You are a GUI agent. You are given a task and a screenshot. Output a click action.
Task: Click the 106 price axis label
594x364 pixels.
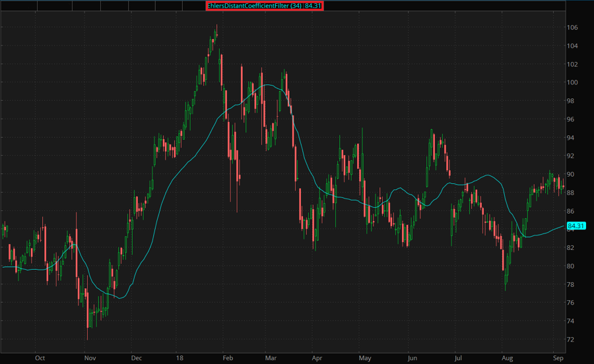click(572, 28)
